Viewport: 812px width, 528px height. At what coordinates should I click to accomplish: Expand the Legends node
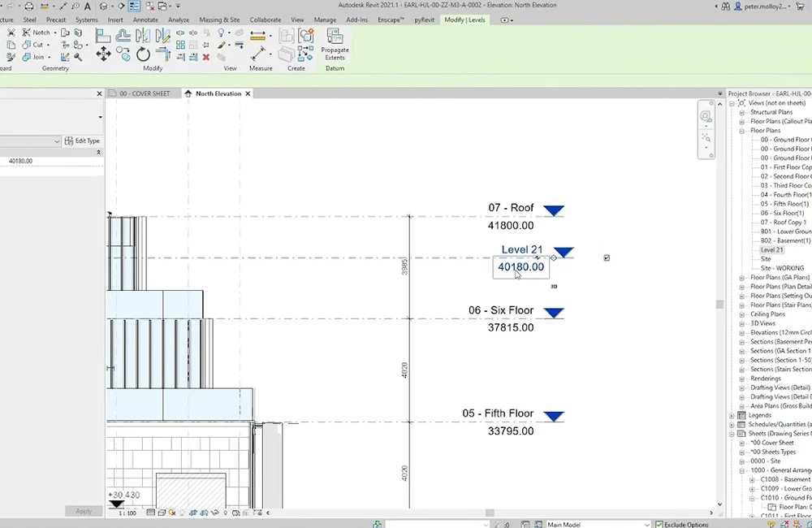pos(732,416)
